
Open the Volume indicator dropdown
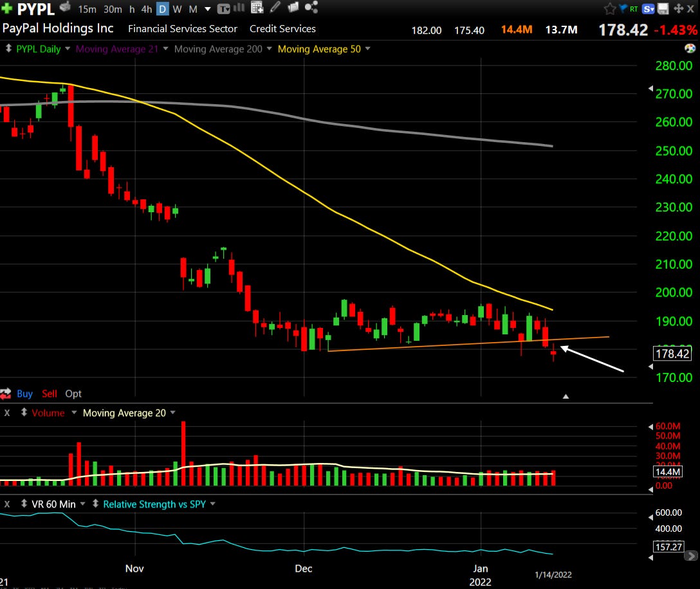(74, 412)
